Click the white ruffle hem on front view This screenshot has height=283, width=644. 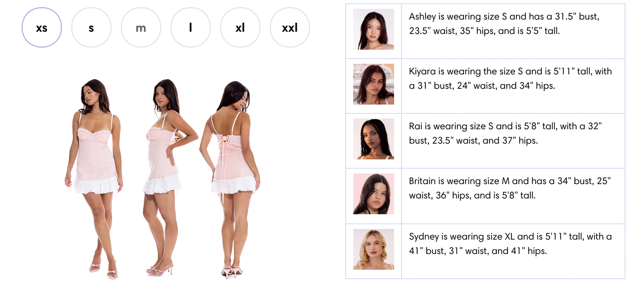click(96, 186)
